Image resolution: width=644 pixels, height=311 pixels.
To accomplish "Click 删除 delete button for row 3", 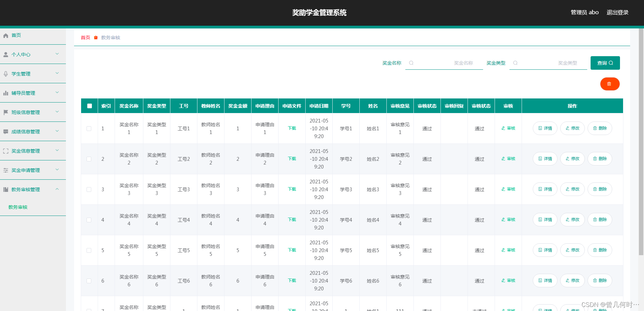I will [600, 189].
